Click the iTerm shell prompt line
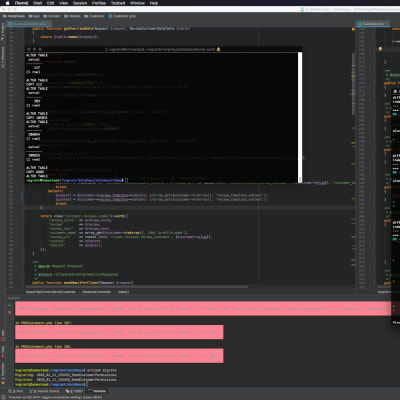 click(77, 180)
